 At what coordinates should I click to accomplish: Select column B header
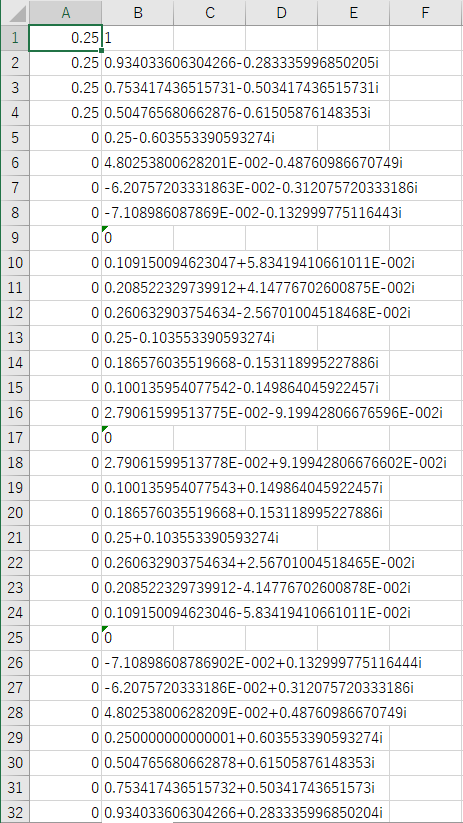point(138,13)
